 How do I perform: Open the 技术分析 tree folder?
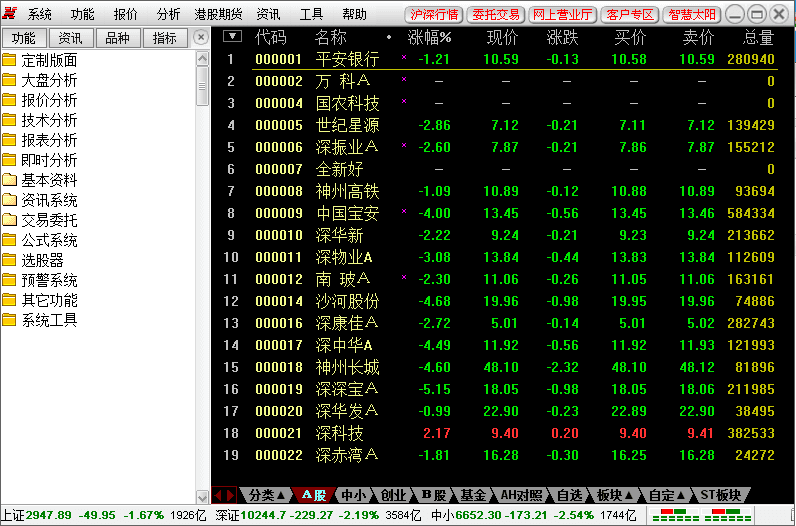(x=49, y=120)
